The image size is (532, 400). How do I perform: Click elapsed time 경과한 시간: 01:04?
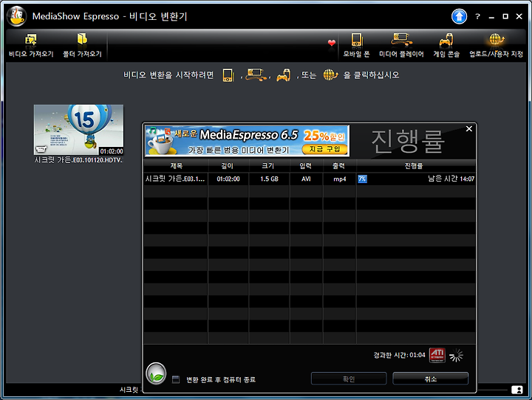pyautogui.click(x=399, y=355)
